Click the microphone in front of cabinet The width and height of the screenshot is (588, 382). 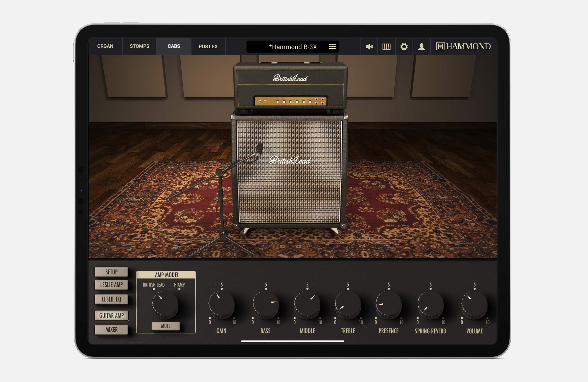point(259,149)
